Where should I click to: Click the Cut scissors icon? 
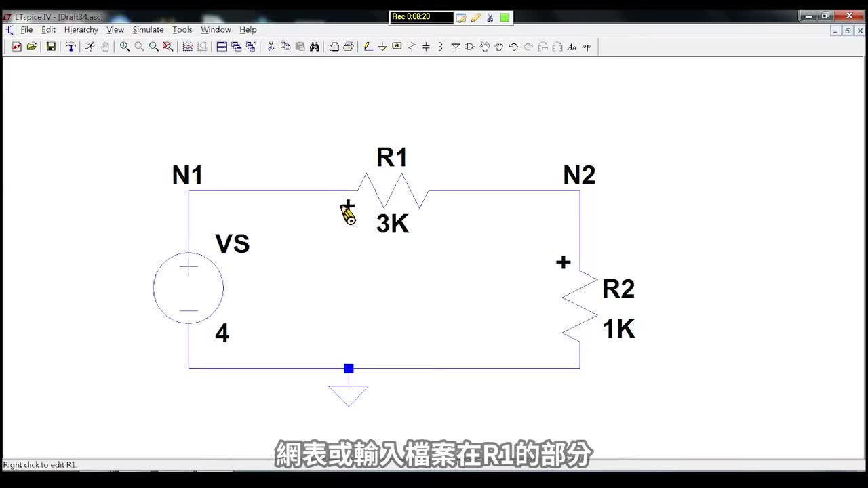click(x=271, y=47)
